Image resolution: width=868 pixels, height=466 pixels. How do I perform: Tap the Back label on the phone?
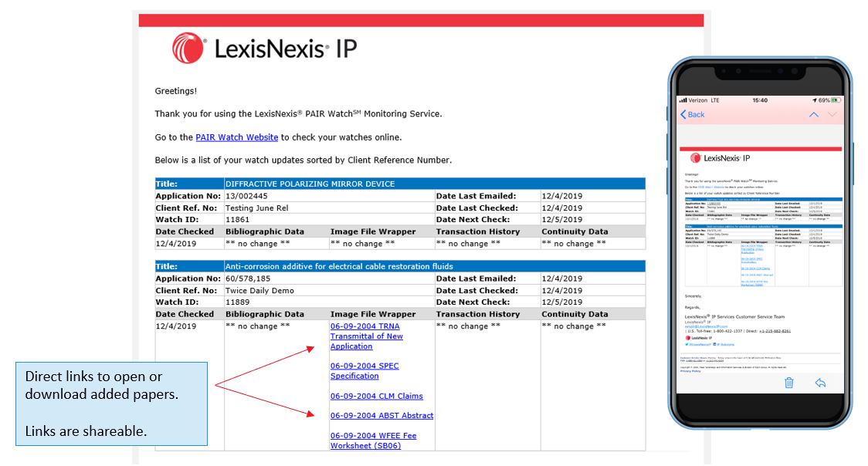click(697, 114)
